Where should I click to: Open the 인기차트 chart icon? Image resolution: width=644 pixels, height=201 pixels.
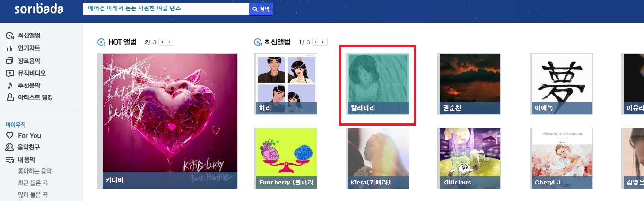(9, 48)
